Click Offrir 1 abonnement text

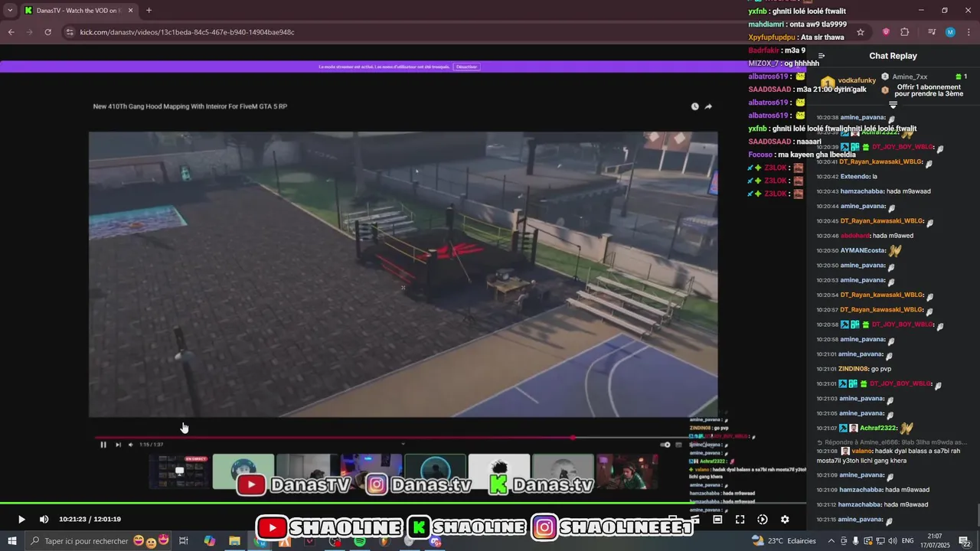coord(928,86)
